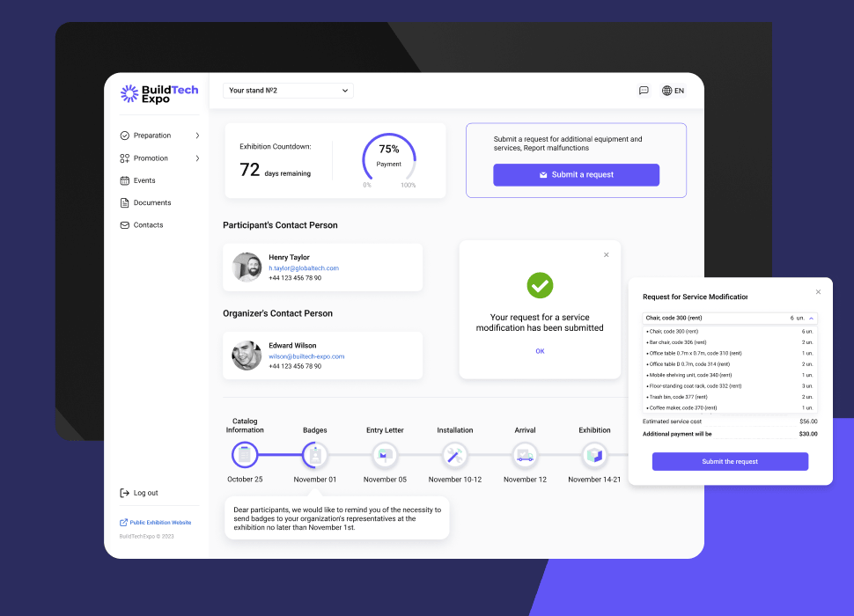Select Office table 0.7m x 0.7m, code 310 option
This screenshot has height=616, width=854.
(730, 353)
